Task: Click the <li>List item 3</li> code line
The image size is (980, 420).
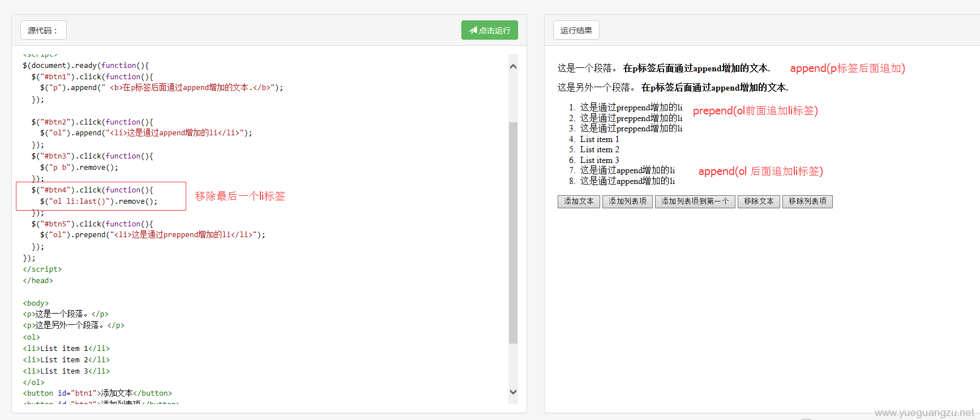Action: (x=66, y=371)
